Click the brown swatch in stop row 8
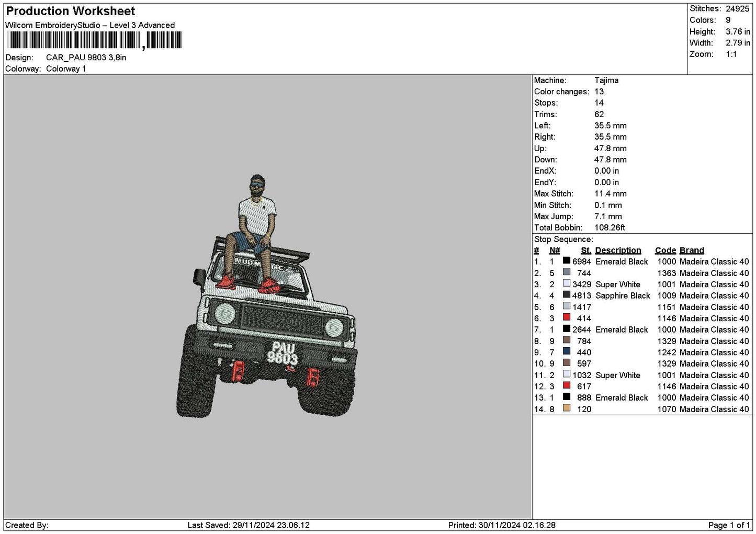 567,340
